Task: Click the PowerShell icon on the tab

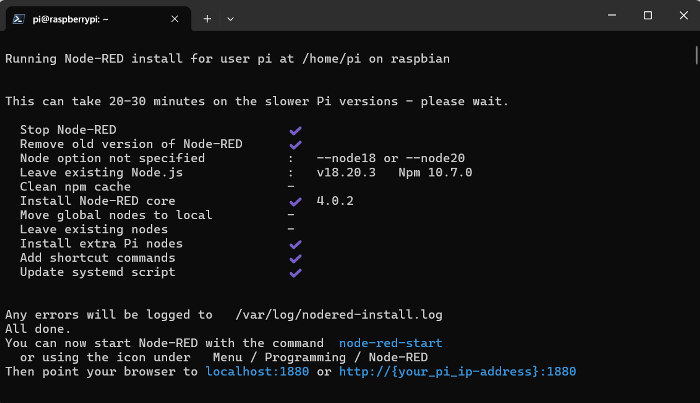Action: (x=18, y=19)
